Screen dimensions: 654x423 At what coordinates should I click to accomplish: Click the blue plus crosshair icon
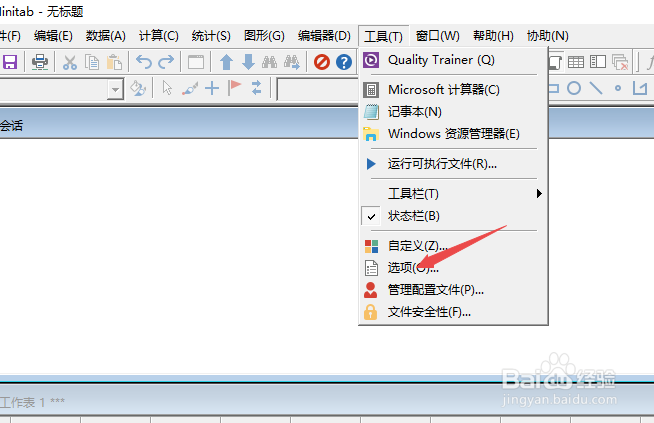(212, 88)
